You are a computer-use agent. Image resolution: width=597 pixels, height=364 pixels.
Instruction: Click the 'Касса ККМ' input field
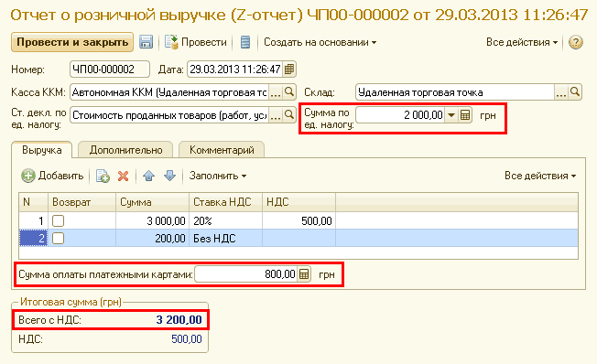coord(169,92)
